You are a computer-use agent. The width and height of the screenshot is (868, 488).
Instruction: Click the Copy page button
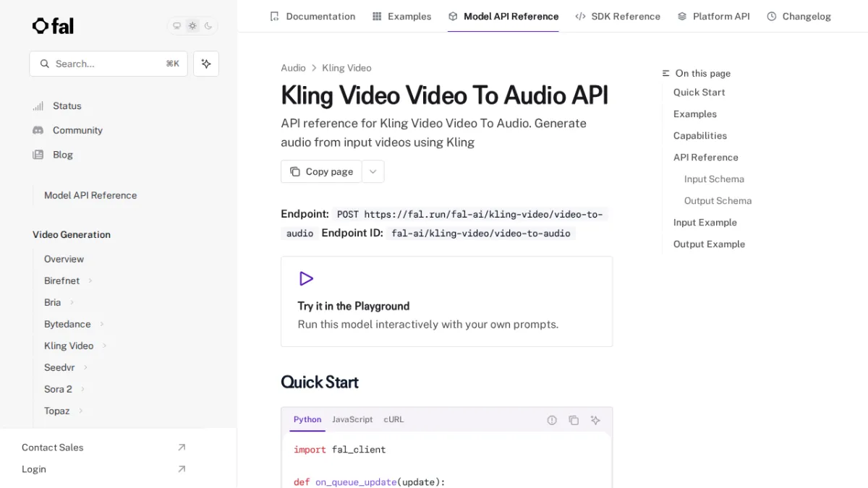(x=321, y=171)
